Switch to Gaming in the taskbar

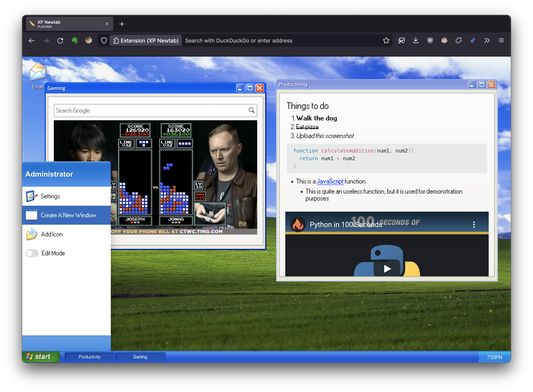(x=140, y=357)
